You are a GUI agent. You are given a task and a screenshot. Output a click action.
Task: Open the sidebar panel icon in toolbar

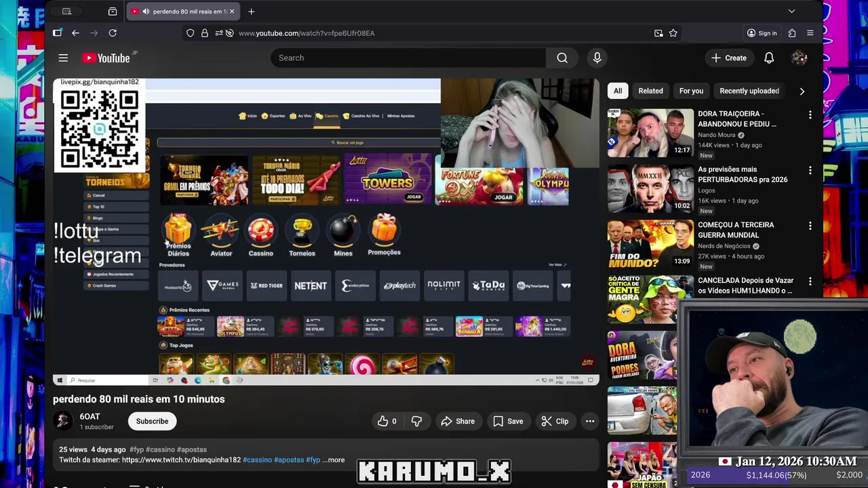point(57,33)
